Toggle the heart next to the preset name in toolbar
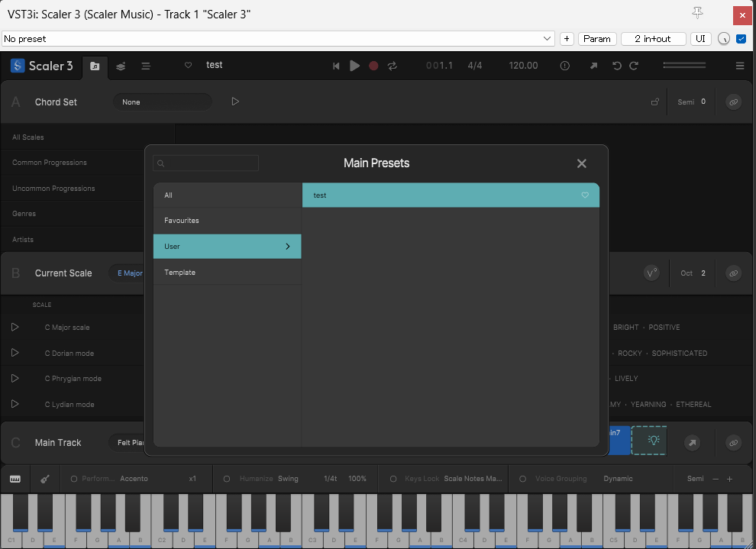The image size is (756, 549). (188, 65)
